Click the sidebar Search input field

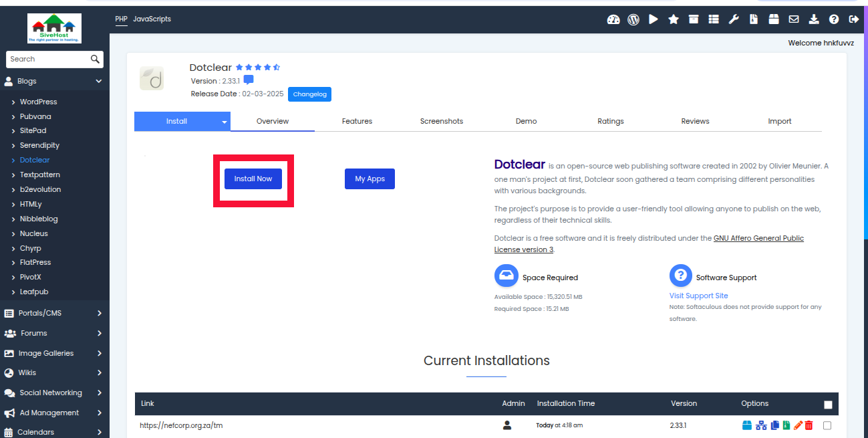pos(48,59)
